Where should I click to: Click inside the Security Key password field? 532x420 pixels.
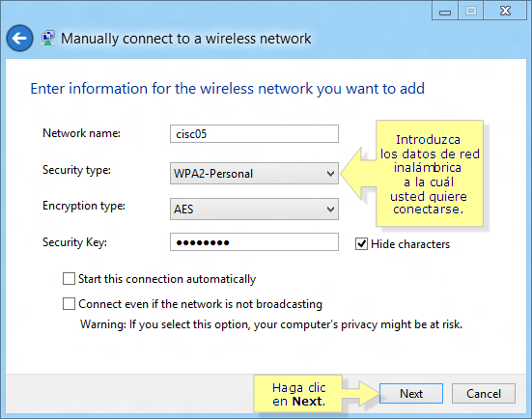click(254, 242)
